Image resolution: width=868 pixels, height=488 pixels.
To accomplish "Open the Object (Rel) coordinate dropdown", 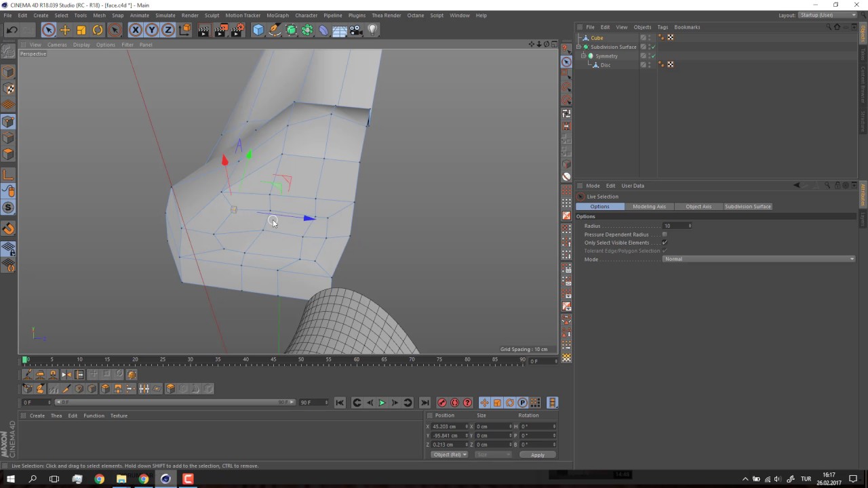I will [449, 455].
